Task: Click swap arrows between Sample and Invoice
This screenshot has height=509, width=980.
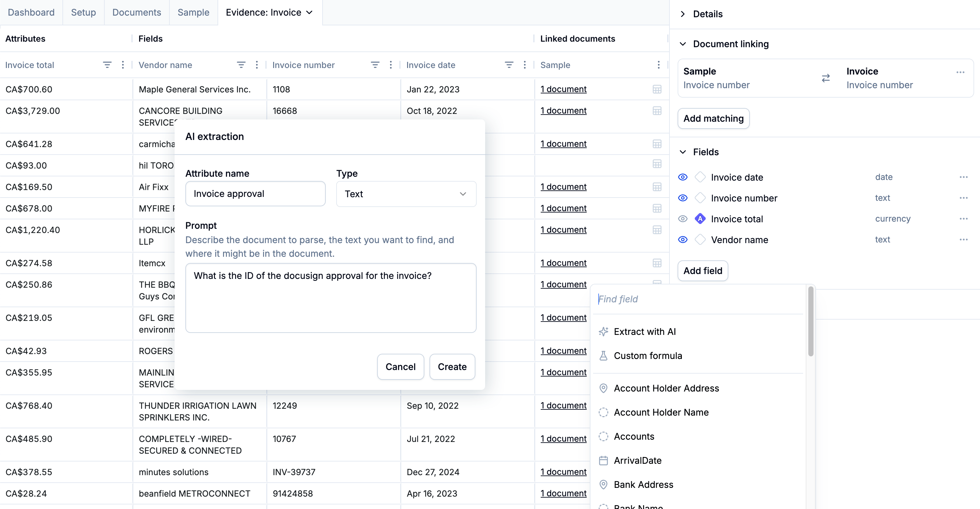Action: coord(826,78)
